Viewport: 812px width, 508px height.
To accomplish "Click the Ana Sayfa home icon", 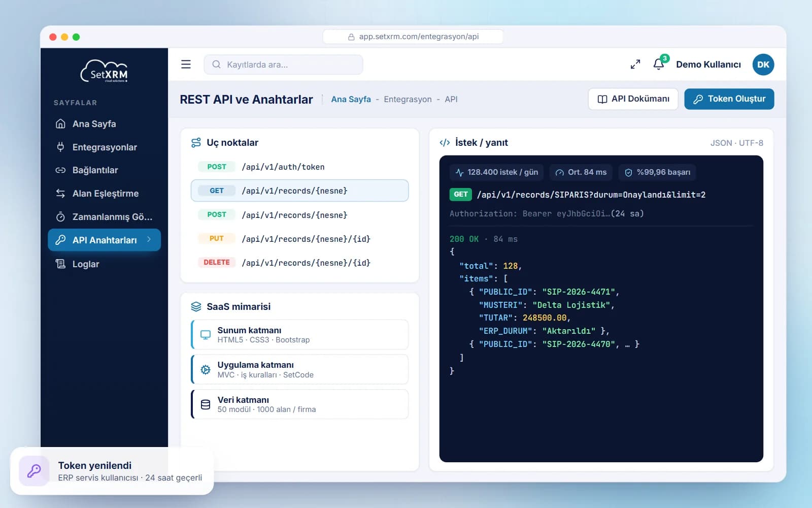I will pyautogui.click(x=60, y=123).
